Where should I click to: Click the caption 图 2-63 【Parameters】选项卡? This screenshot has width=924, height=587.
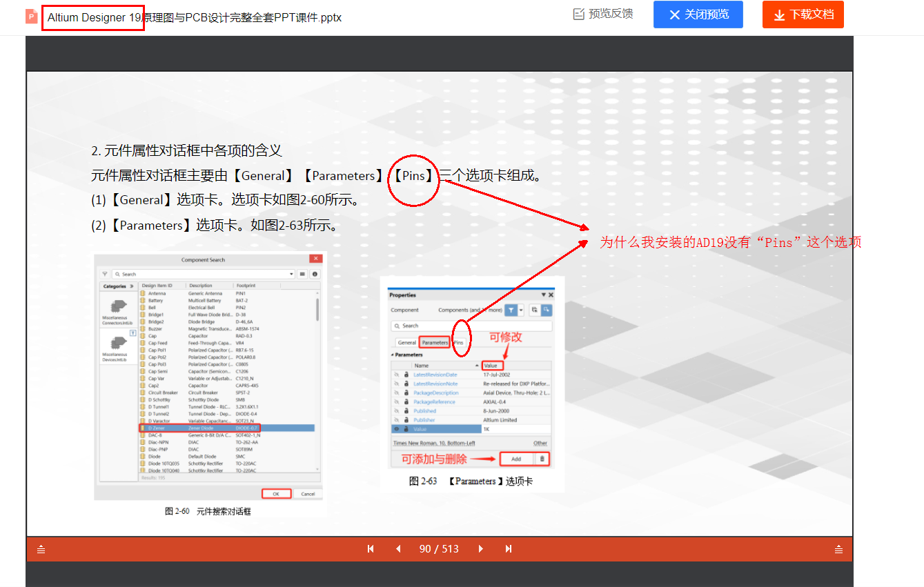[x=471, y=481]
